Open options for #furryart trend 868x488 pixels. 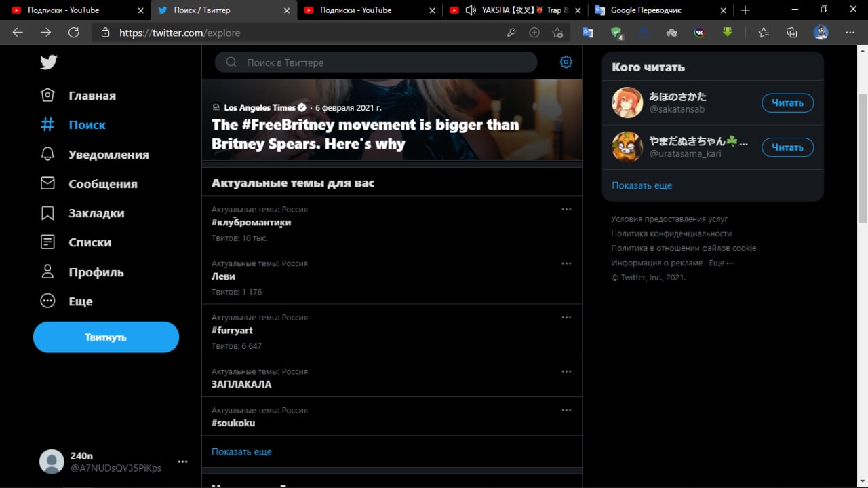point(566,318)
